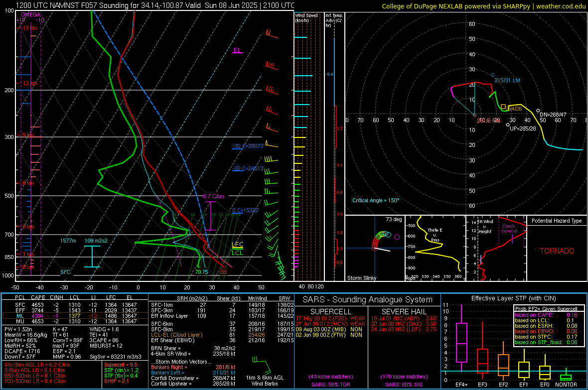Click the Wind Speed (knots) panel header

coord(306,17)
